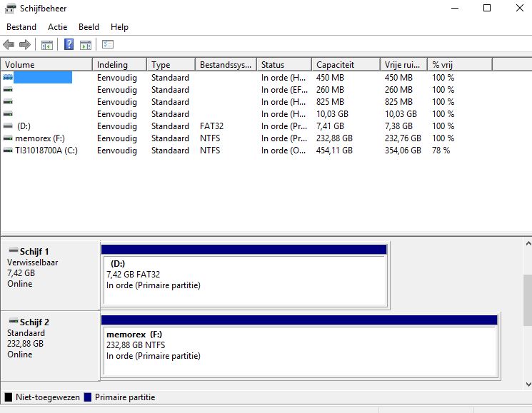Click the blue Primaire partitie legend swatch
The height and width of the screenshot is (413, 532).
pyautogui.click(x=88, y=397)
